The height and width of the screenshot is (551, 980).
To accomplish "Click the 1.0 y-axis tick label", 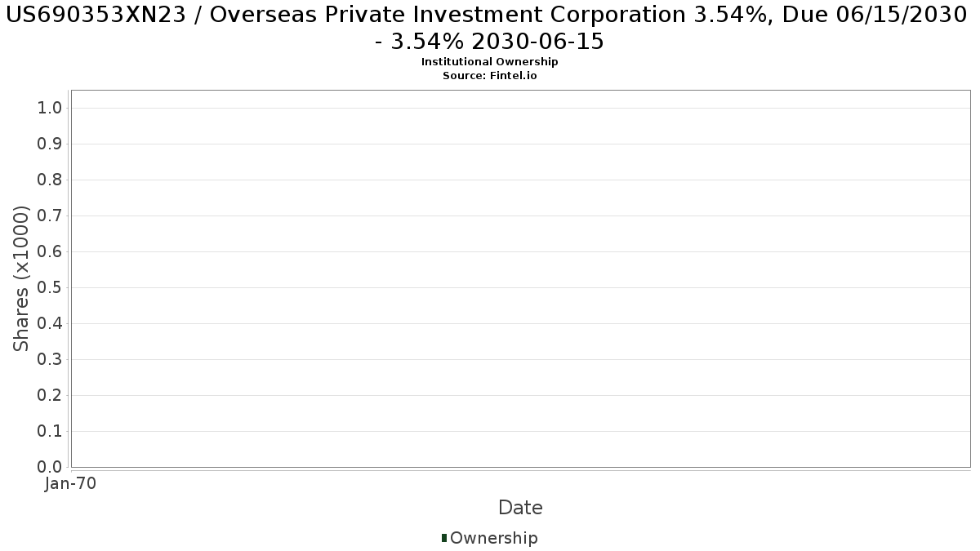I will [50, 108].
